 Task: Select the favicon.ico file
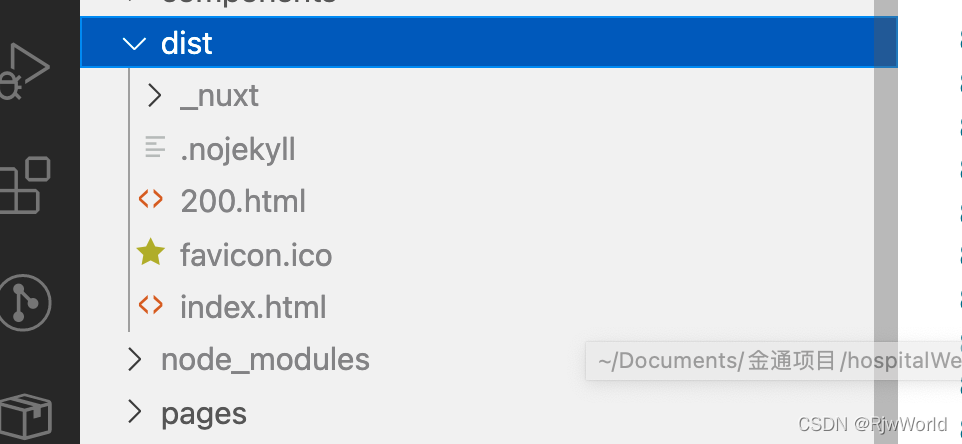256,255
